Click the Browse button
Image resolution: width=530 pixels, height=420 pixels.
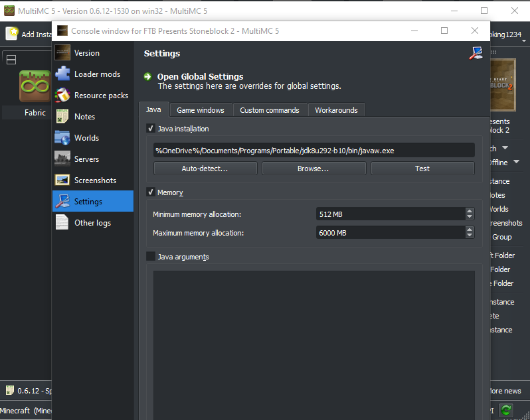[x=313, y=169]
